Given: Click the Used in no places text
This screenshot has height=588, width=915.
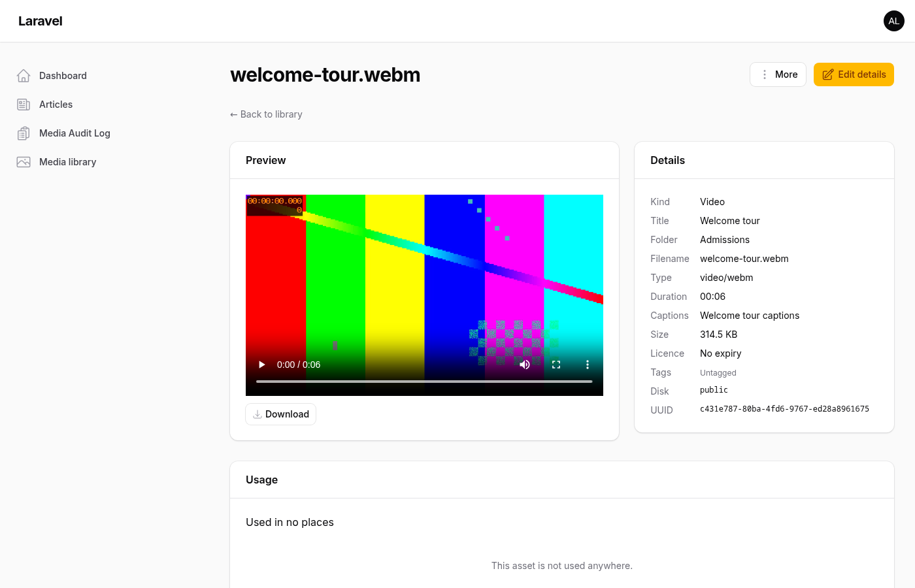Looking at the screenshot, I should point(290,522).
